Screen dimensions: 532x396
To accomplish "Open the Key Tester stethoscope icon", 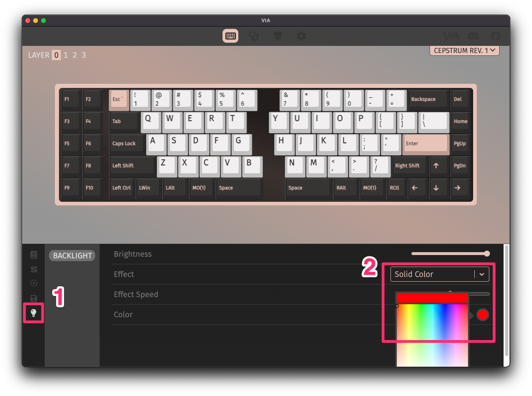I will [x=254, y=36].
